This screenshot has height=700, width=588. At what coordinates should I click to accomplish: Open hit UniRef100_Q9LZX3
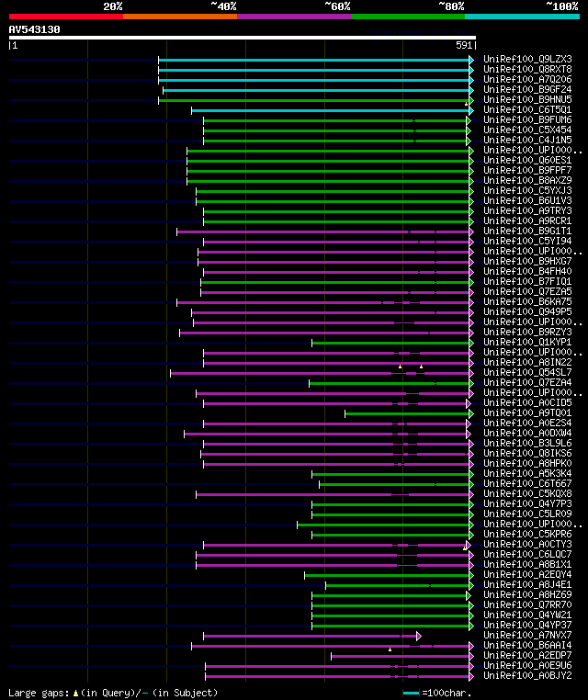point(527,59)
